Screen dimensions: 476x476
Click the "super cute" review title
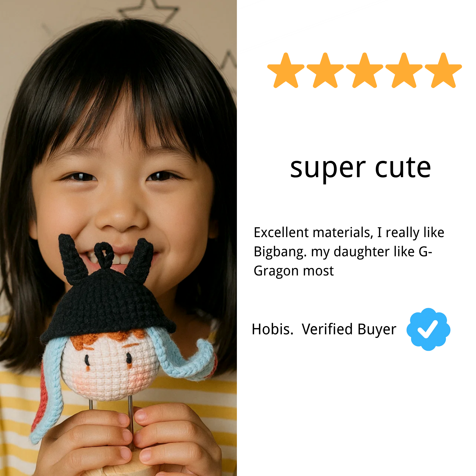(361, 169)
